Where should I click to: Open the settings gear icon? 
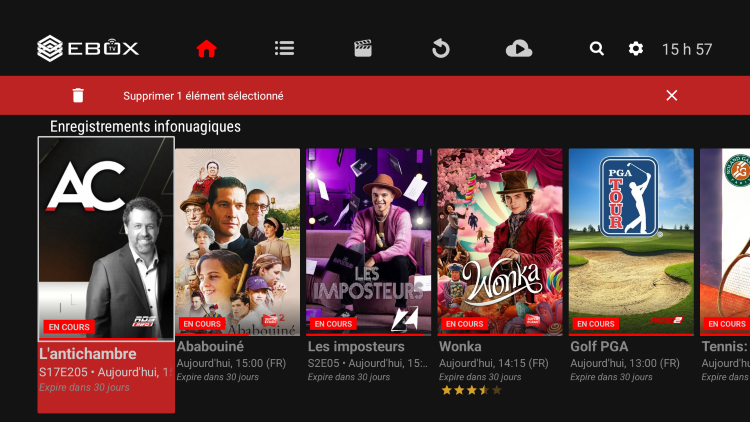[636, 48]
